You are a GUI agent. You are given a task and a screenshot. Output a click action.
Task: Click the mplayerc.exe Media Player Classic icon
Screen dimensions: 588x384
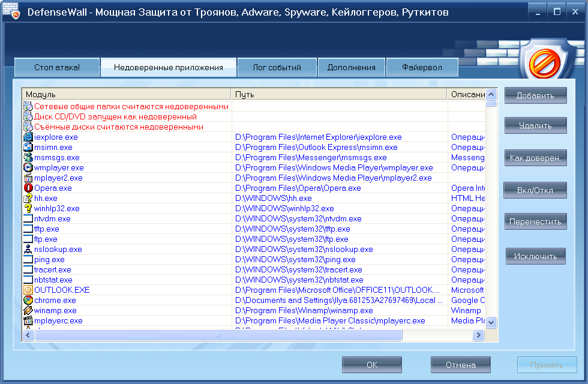click(x=28, y=320)
